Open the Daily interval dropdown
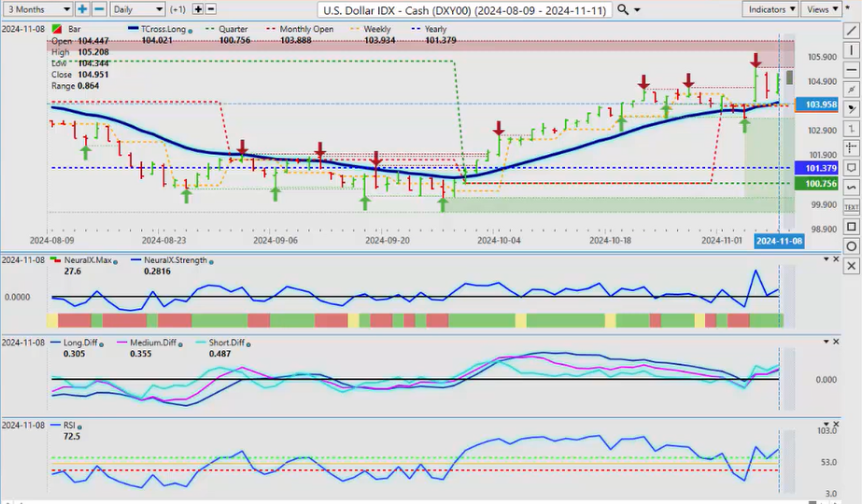The image size is (862, 504). [x=136, y=9]
